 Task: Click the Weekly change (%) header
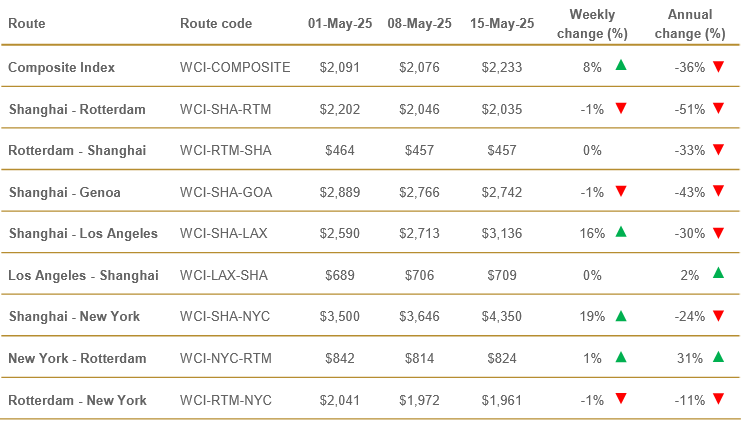coord(592,24)
